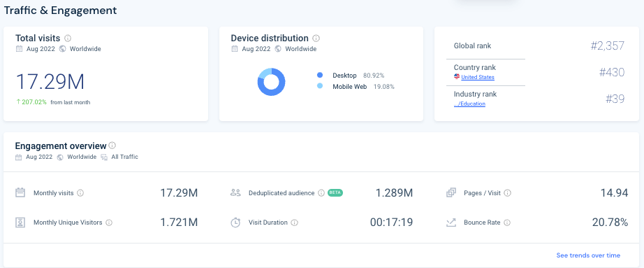
Task: Click the info icon next to Visit Duration
Action: (x=294, y=223)
